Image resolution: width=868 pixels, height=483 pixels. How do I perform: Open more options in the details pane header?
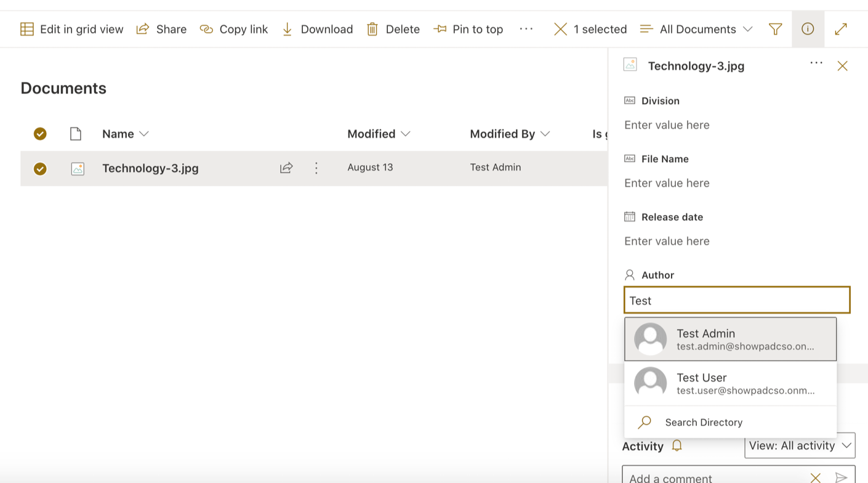816,63
